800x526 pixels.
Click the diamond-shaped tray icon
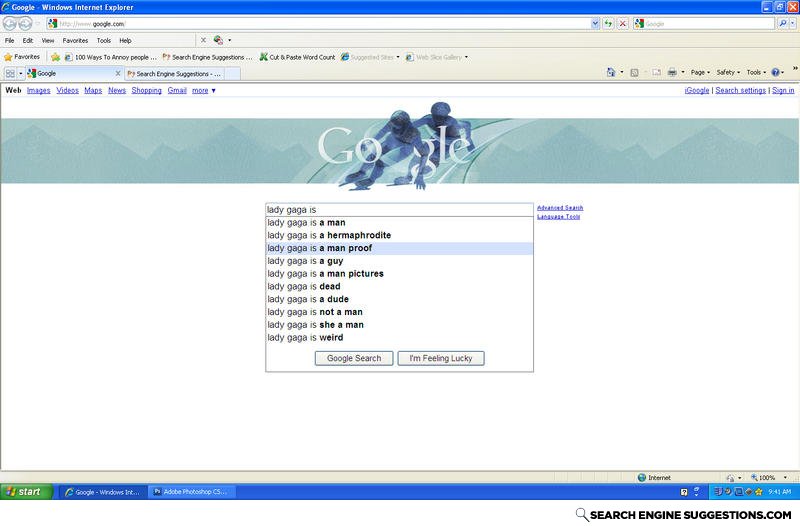[x=748, y=492]
